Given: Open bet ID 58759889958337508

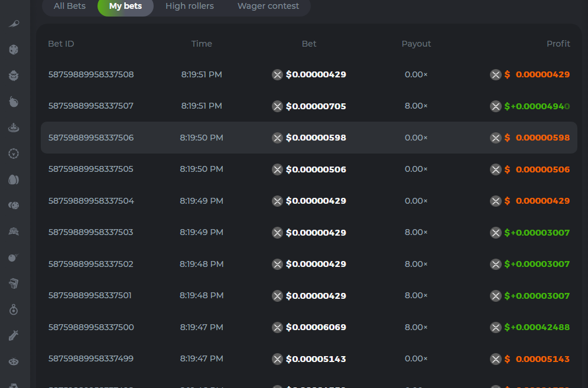Looking at the screenshot, I should point(91,74).
